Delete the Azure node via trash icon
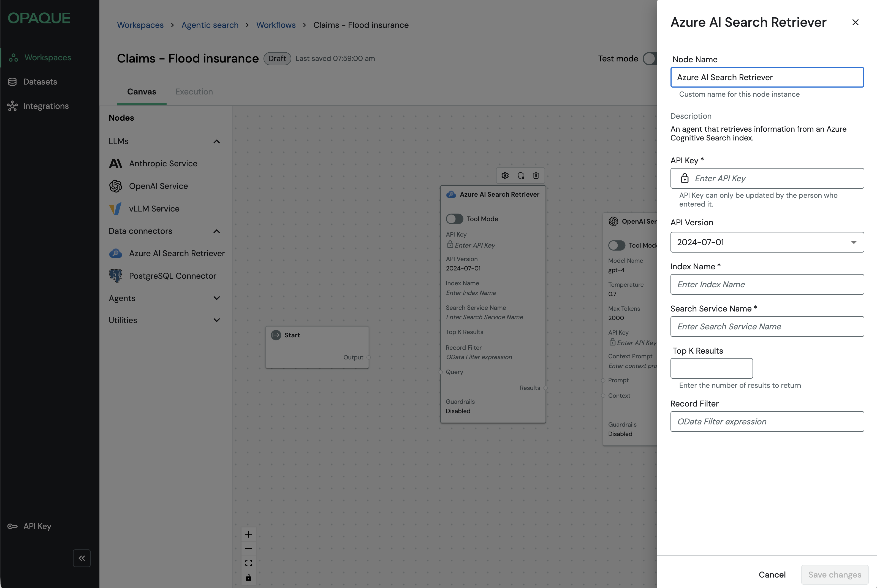 click(536, 175)
